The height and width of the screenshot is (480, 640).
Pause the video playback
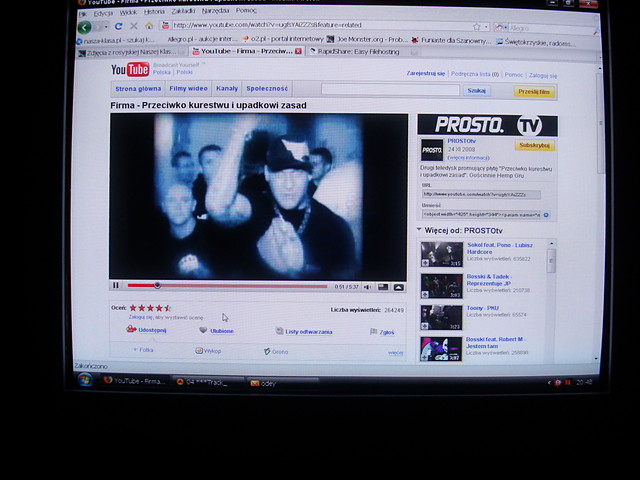tap(116, 285)
